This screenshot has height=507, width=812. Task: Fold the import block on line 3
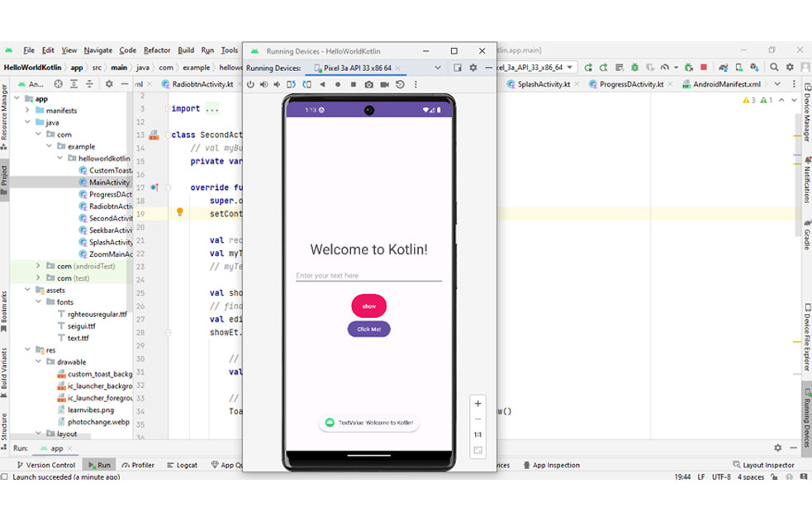click(x=168, y=109)
